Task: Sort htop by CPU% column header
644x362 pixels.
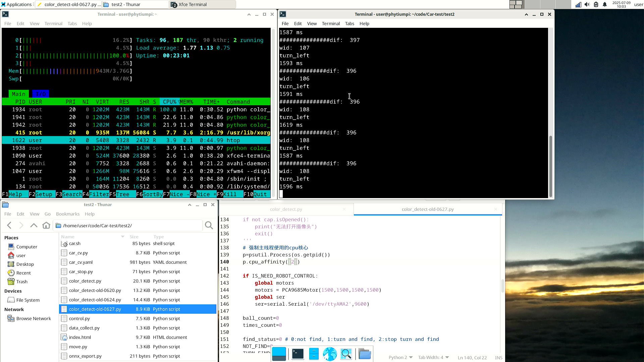Action: pos(170,102)
